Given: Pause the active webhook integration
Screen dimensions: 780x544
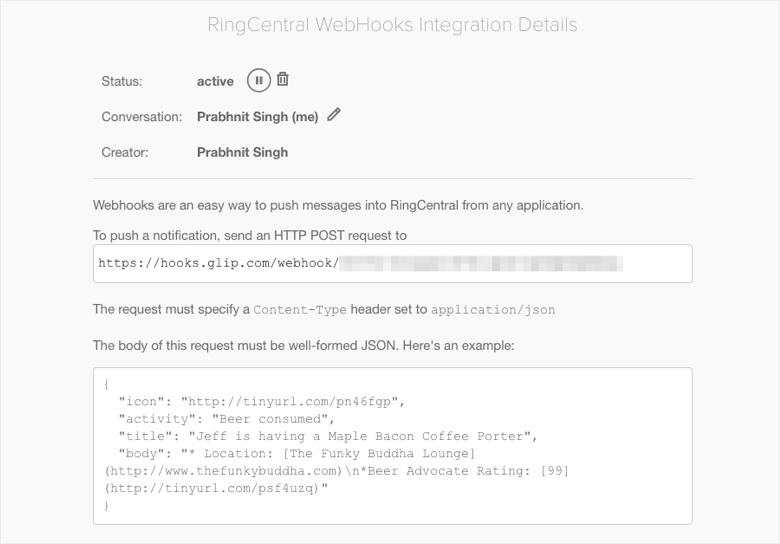Looking at the screenshot, I should pyautogui.click(x=258, y=81).
